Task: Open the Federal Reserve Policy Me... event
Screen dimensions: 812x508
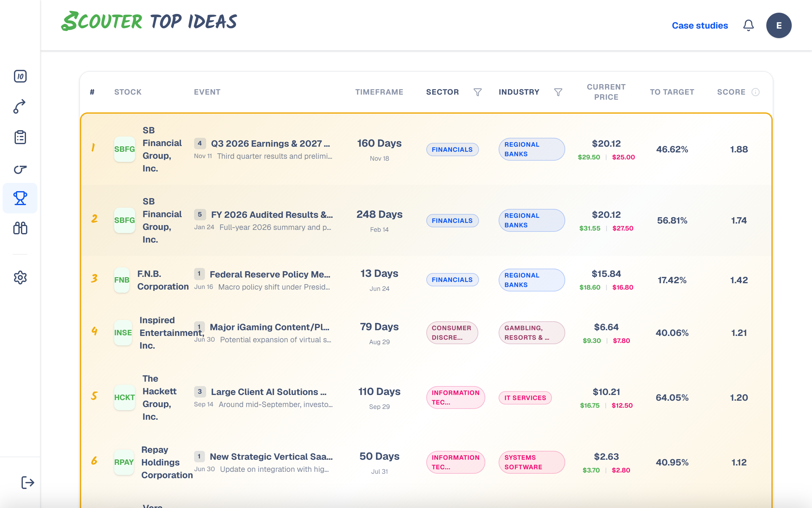Action: (x=270, y=274)
